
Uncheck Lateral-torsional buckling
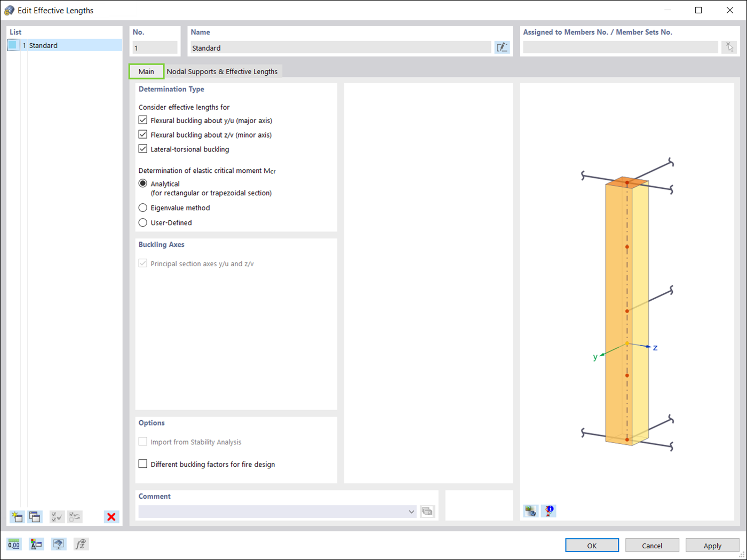point(142,149)
